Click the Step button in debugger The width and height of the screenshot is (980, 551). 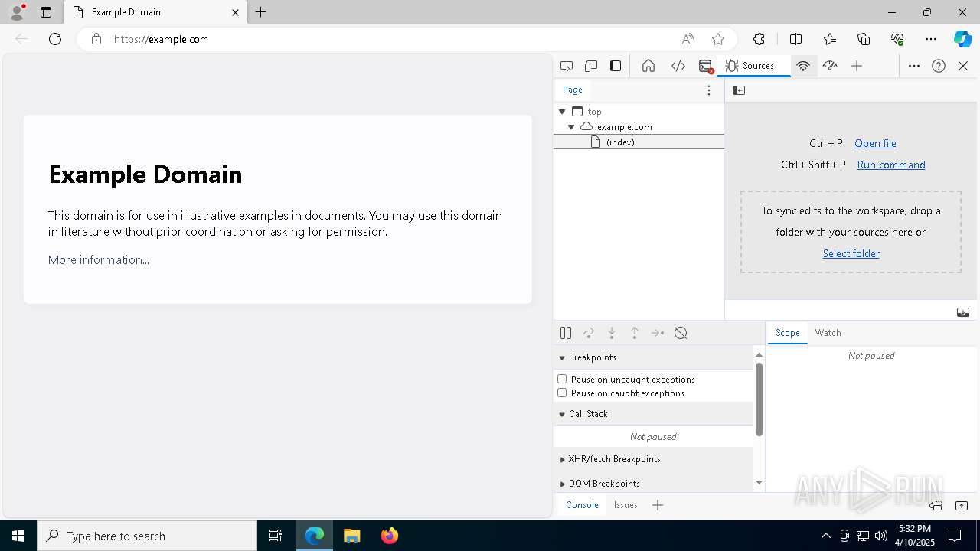pos(658,333)
